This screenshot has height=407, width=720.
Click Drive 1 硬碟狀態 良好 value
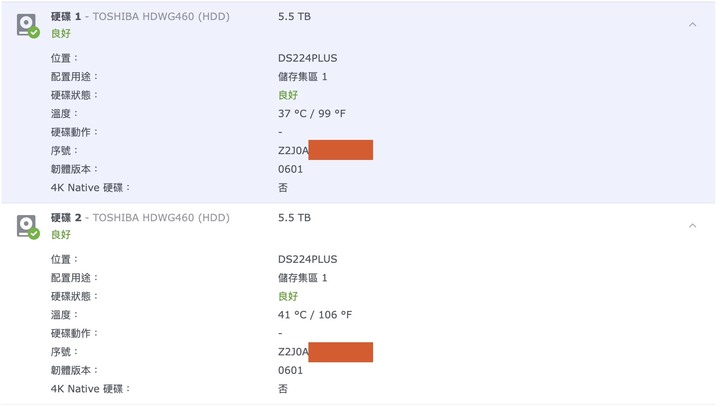[x=288, y=95]
